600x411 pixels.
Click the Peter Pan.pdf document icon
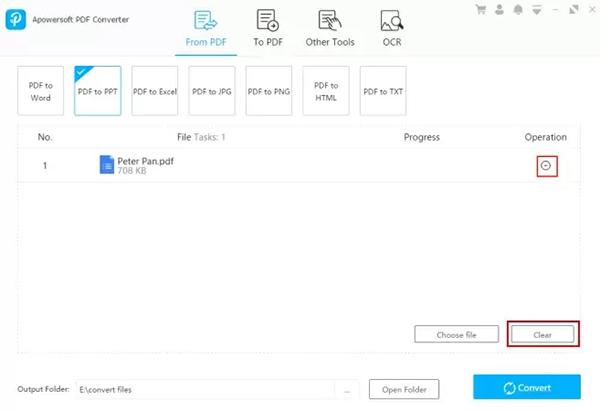(107, 165)
